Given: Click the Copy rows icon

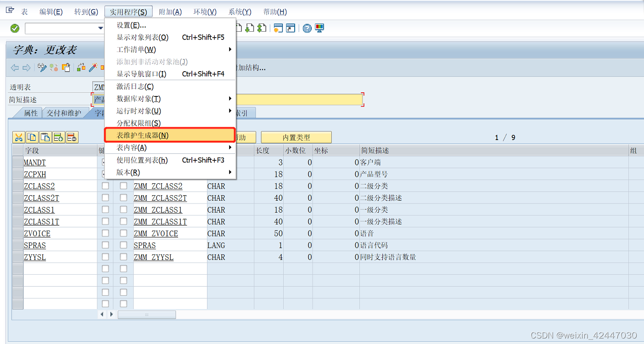Looking at the screenshot, I should coord(31,137).
